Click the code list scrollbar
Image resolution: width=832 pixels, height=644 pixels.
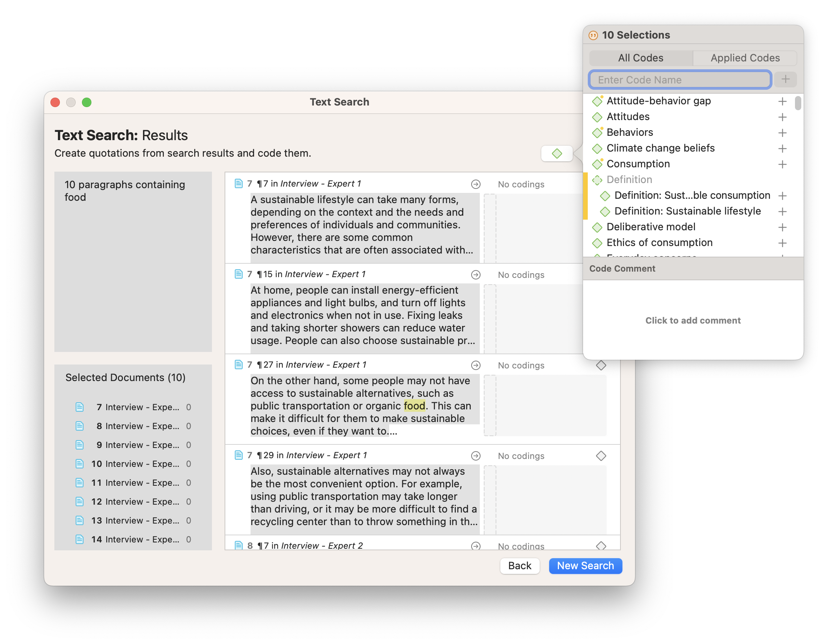[x=798, y=104]
